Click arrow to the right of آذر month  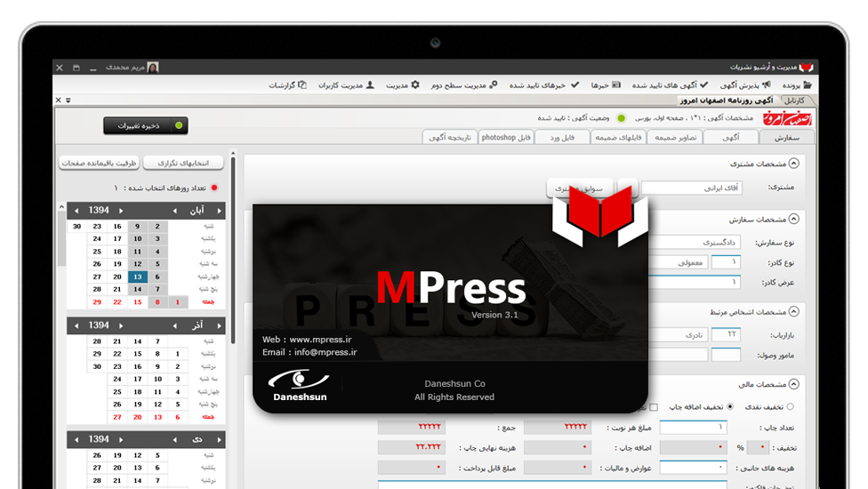pyautogui.click(x=219, y=325)
